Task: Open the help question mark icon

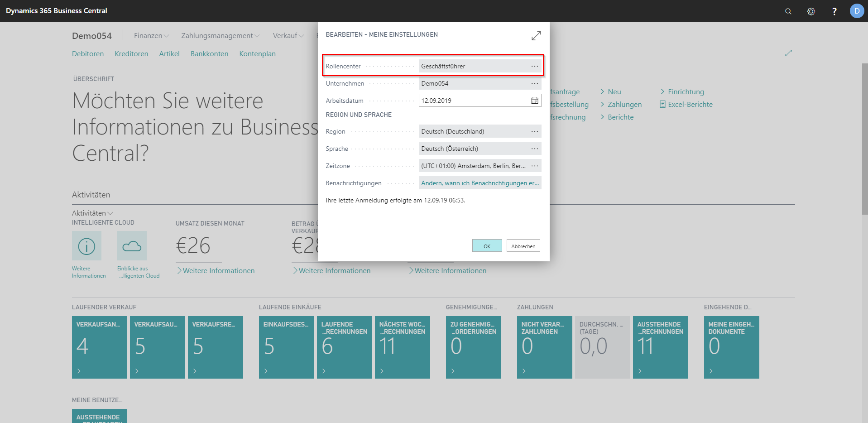Action: [834, 11]
